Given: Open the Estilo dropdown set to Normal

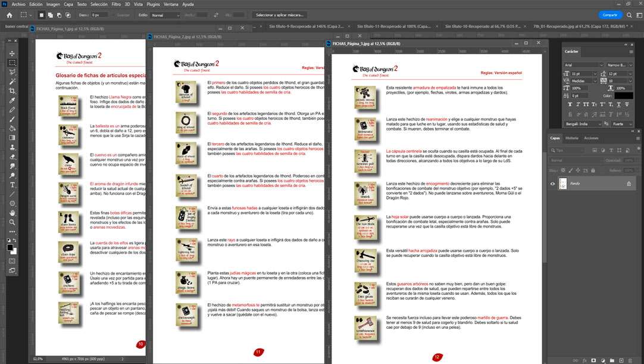Looking at the screenshot, I should click(166, 15).
